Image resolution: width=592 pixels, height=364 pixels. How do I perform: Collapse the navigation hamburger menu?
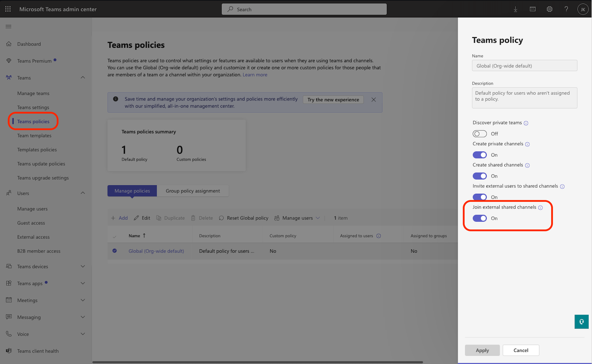pyautogui.click(x=8, y=26)
